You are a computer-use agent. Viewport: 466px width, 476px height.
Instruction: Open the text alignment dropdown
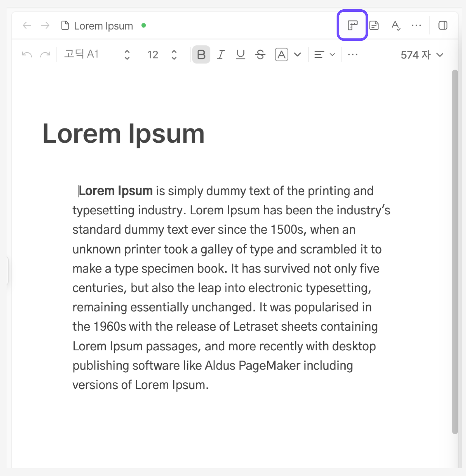click(324, 55)
